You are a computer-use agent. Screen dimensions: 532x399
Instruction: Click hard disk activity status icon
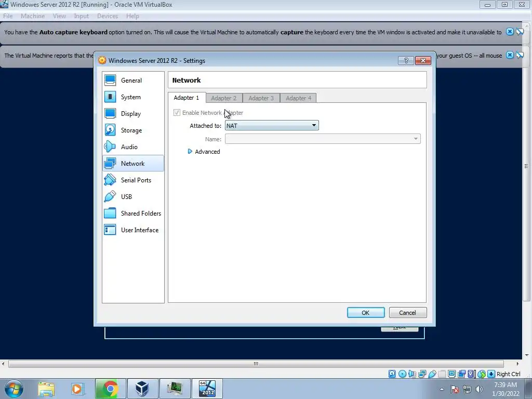click(392, 374)
